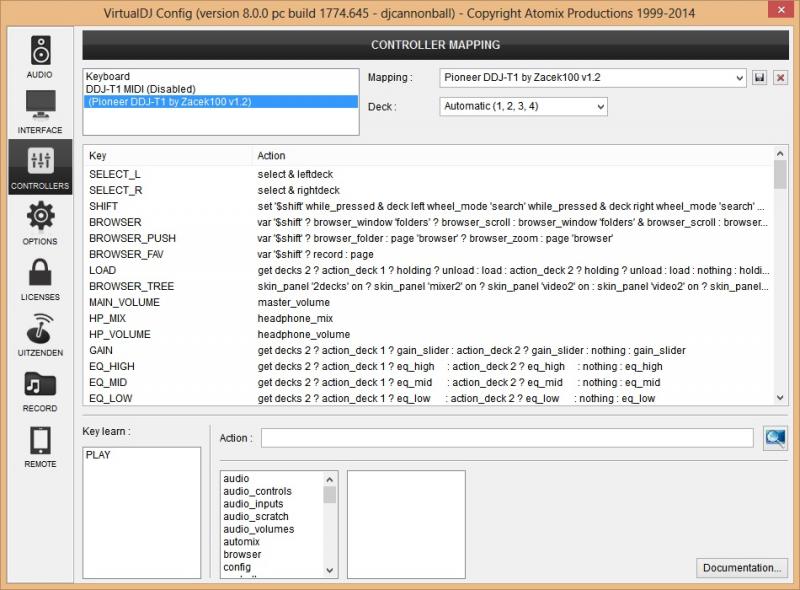Image resolution: width=800 pixels, height=590 pixels.
Task: Click mapping list scrollbar up arrow
Action: click(x=780, y=153)
